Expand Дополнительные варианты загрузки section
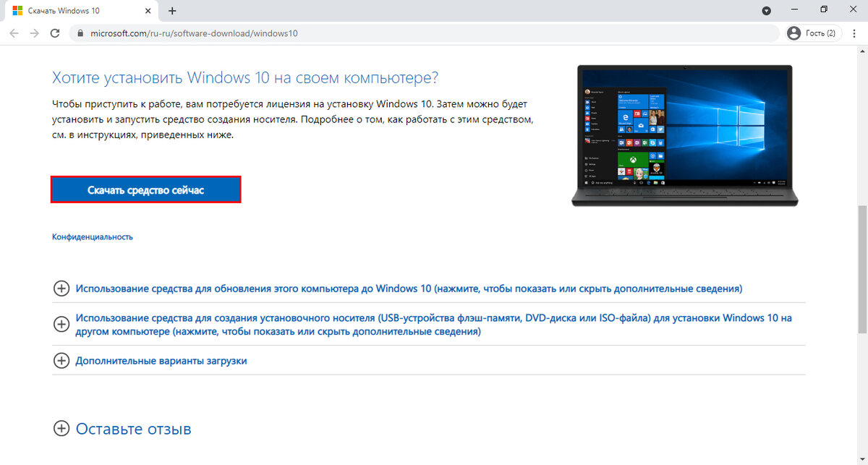The height and width of the screenshot is (465, 868). click(61, 360)
